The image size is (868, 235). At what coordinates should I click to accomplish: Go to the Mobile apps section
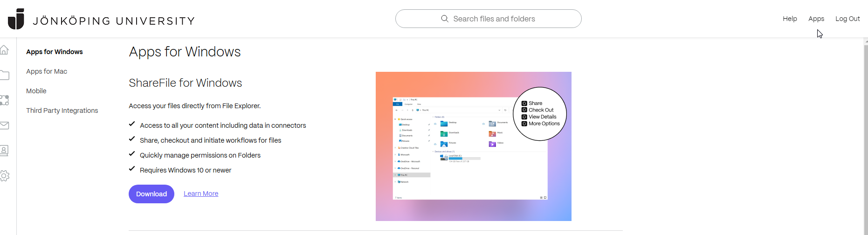coord(36,91)
